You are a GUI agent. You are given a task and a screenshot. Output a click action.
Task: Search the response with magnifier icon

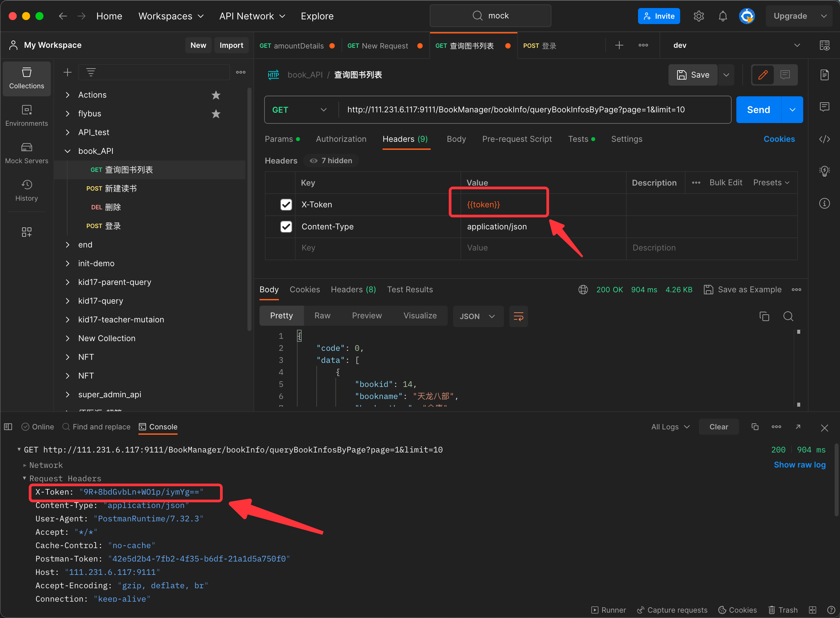[788, 316]
